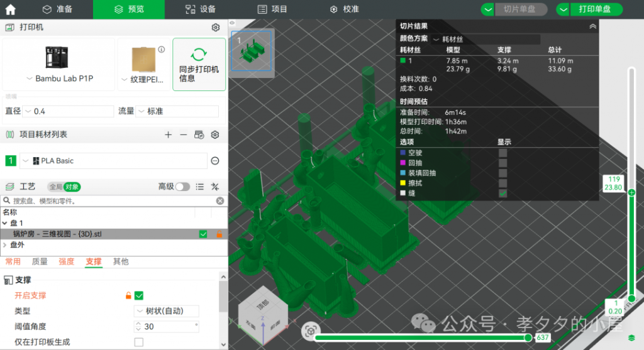644x350 pixels.
Task: Open the 树状(自动) support type dropdown
Action: pos(167,311)
